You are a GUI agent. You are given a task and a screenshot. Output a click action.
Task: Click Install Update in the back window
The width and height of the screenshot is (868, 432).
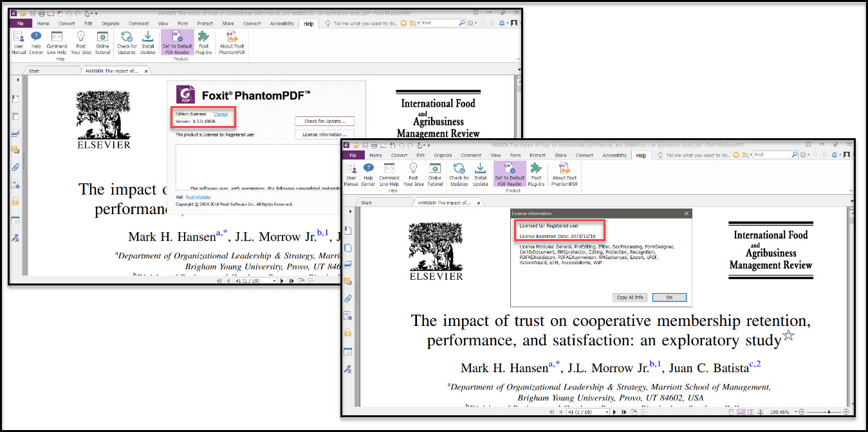pyautogui.click(x=148, y=42)
